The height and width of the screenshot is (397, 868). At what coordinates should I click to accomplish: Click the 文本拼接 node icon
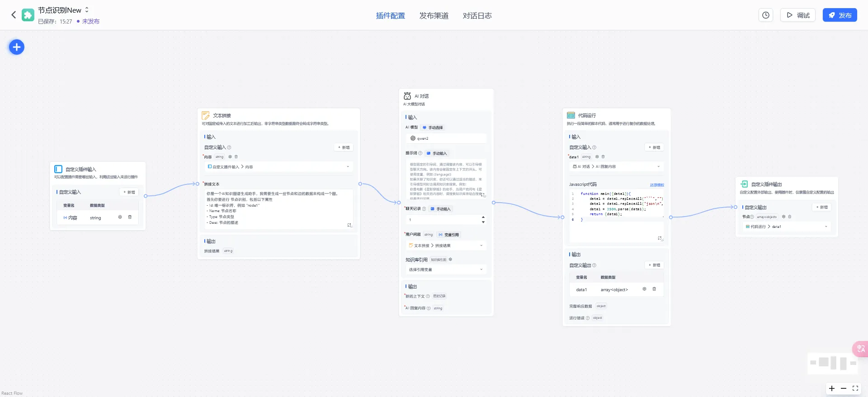click(x=206, y=115)
